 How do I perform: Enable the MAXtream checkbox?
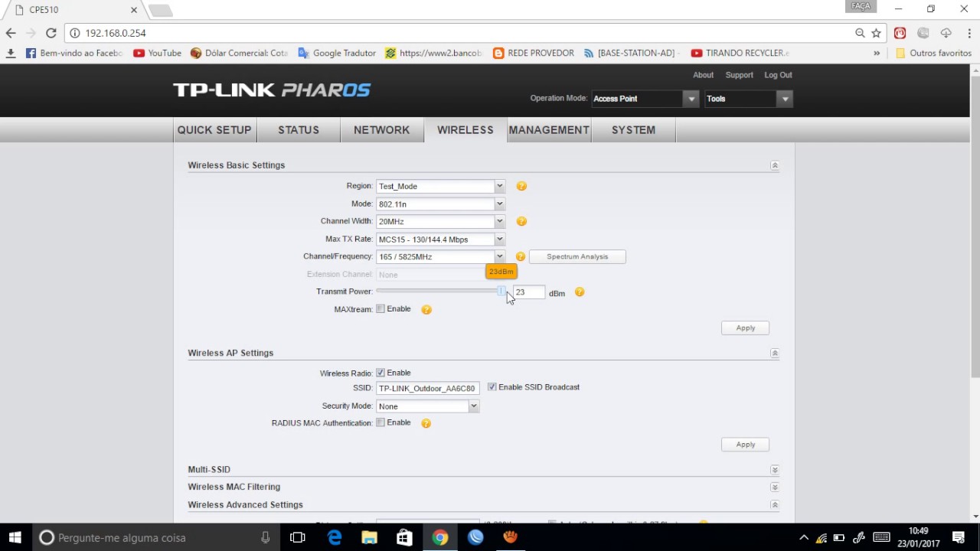pos(380,309)
